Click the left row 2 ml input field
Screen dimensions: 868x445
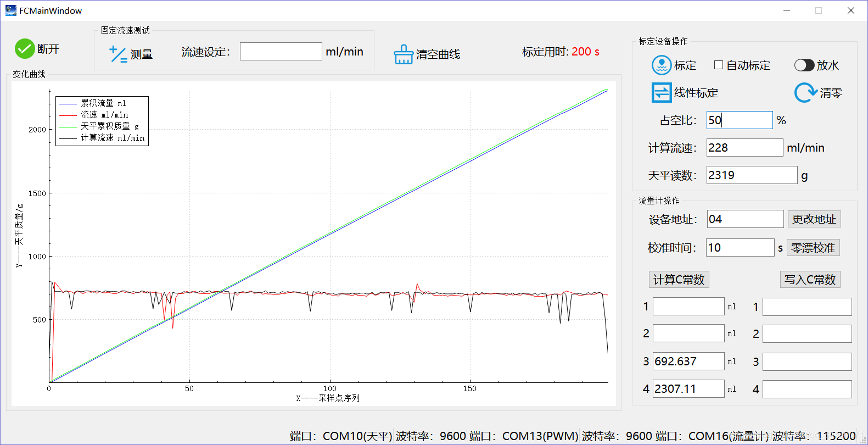[688, 333]
